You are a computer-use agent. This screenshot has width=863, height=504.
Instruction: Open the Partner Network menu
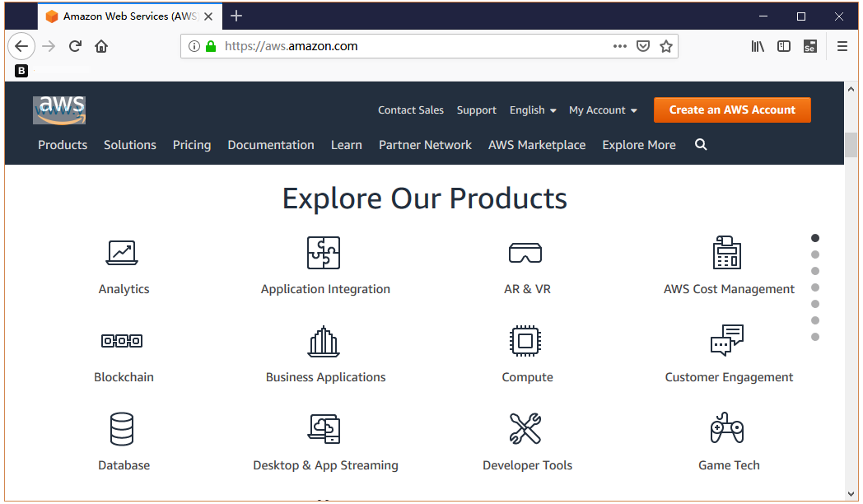[x=425, y=145]
